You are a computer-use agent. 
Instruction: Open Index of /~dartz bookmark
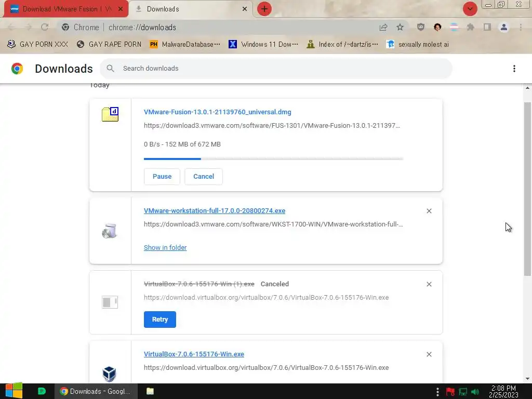342,44
